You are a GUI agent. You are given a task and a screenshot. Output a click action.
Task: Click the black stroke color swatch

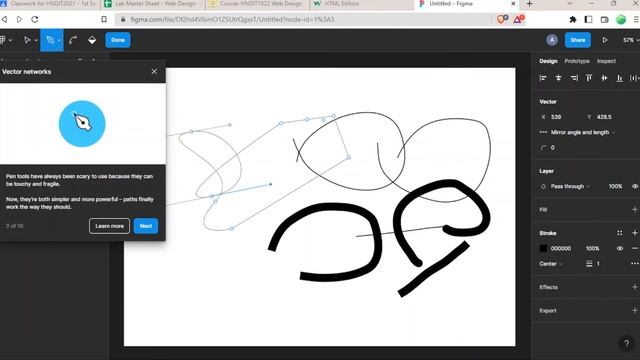click(x=543, y=249)
